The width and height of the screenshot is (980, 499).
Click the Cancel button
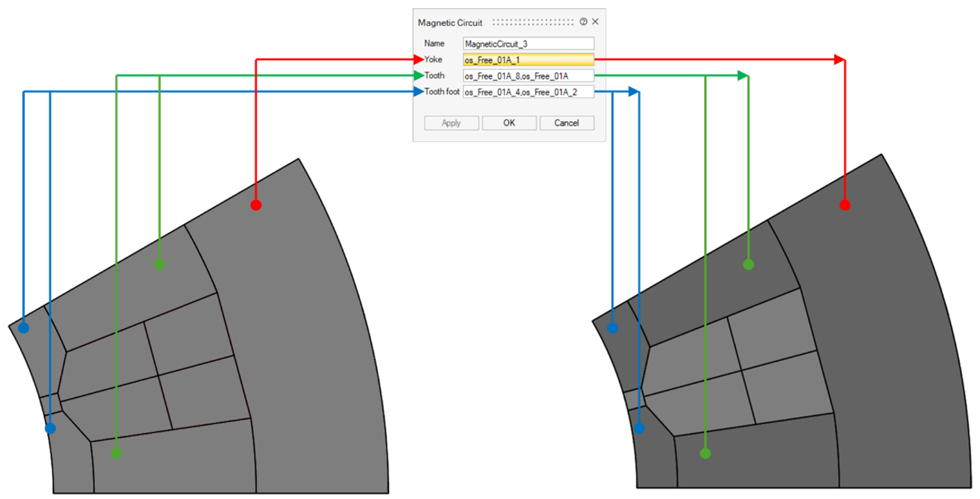[566, 123]
